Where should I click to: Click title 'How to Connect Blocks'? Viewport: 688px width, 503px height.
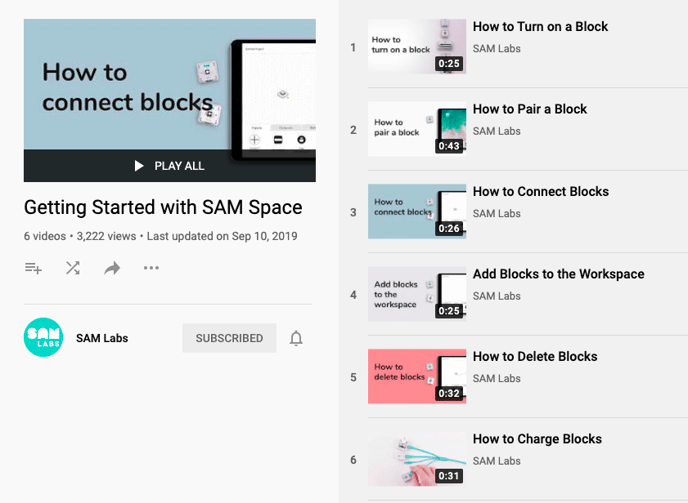541,191
